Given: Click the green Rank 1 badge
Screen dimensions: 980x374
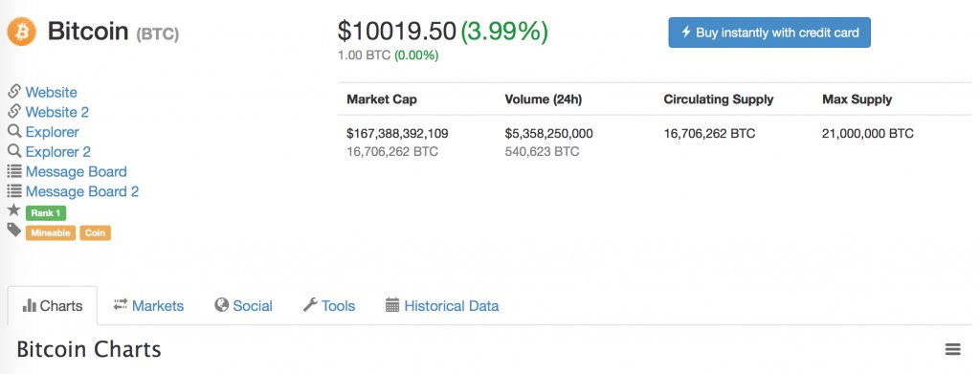Looking at the screenshot, I should click(46, 213).
